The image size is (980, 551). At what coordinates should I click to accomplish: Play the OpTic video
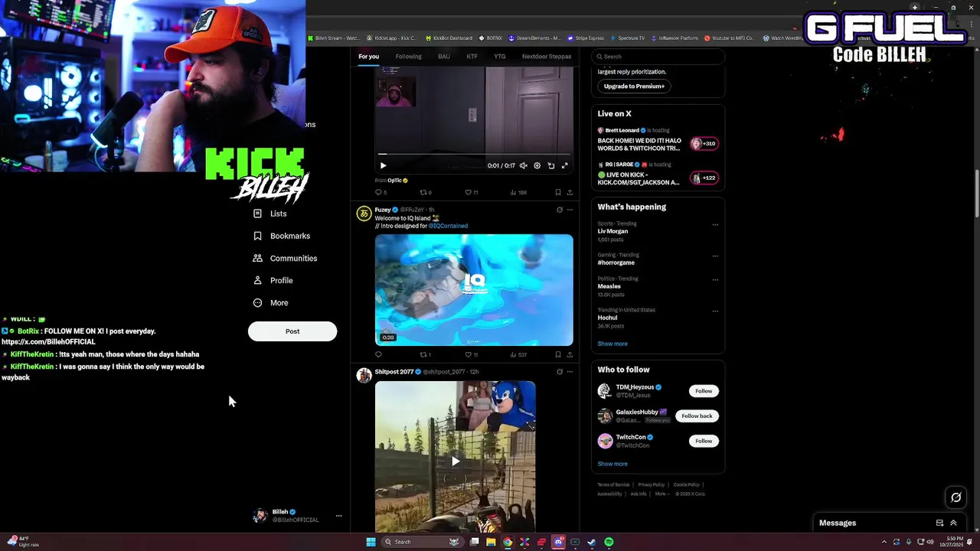[383, 165]
